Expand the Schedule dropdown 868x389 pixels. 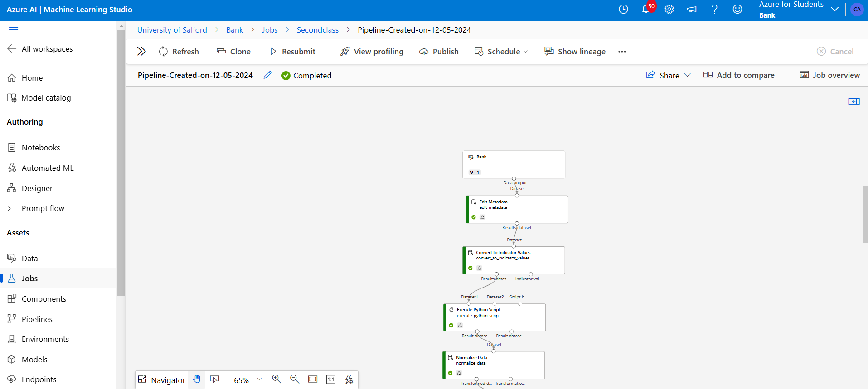click(501, 52)
